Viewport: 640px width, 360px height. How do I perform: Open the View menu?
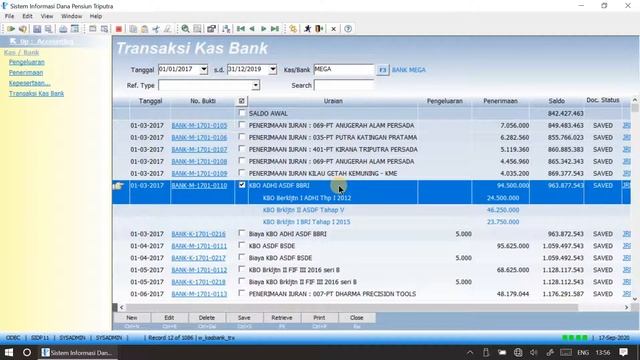click(47, 16)
